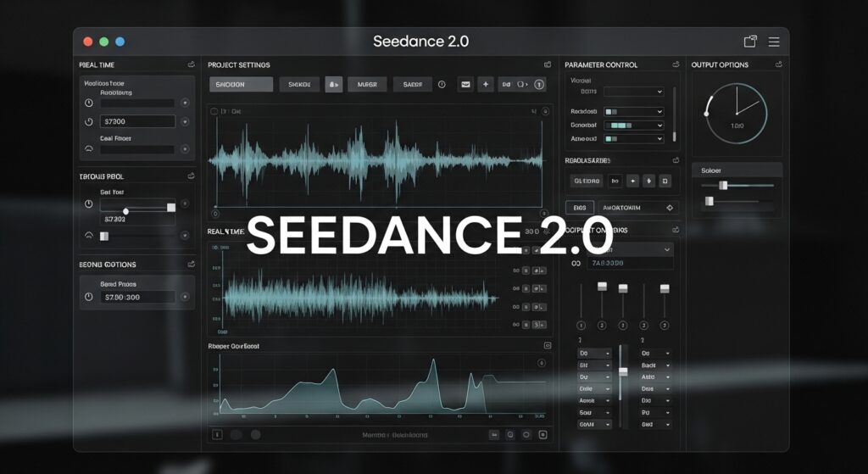Click the sparkle plus icon in Project Settings toolbar
The width and height of the screenshot is (868, 474).
click(486, 85)
